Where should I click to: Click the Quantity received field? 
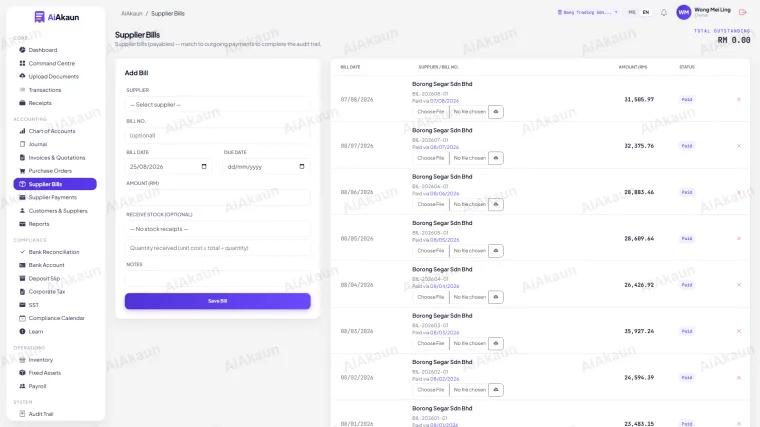[218, 248]
